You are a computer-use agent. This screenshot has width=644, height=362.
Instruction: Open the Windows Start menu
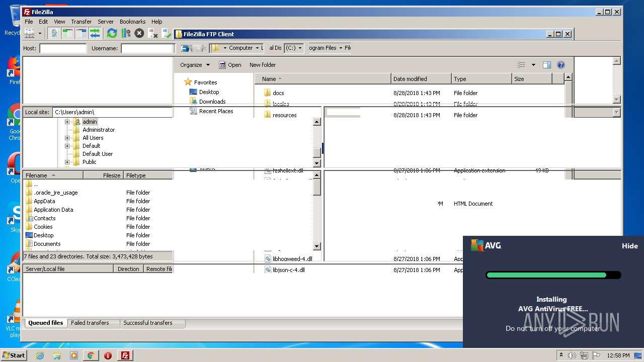coord(14,355)
